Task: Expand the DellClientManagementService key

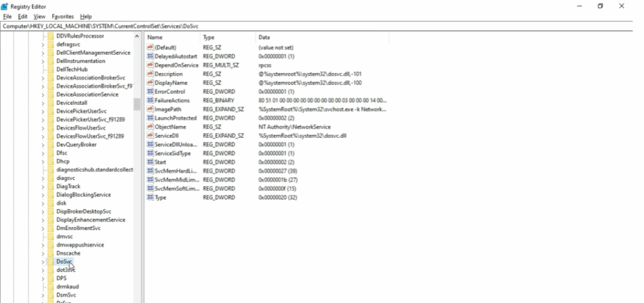Action: 43,53
